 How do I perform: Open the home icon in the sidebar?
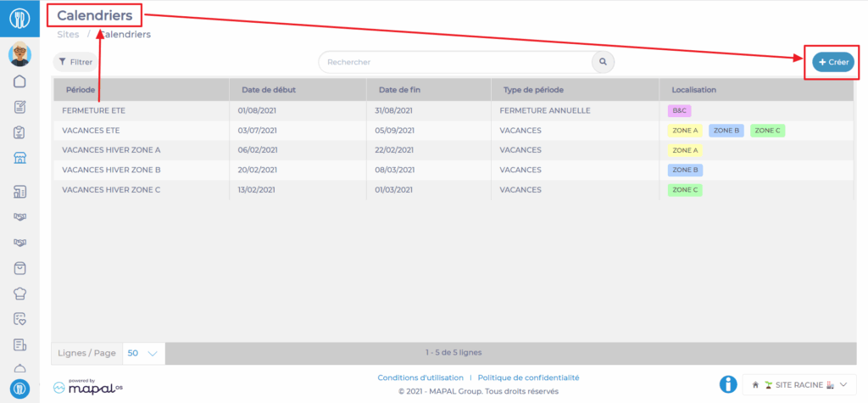tap(19, 81)
